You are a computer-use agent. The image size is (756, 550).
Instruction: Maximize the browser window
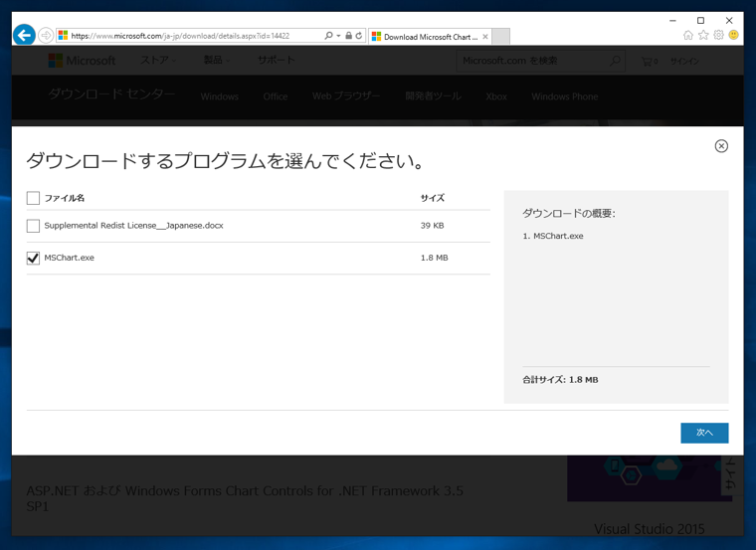coord(700,20)
